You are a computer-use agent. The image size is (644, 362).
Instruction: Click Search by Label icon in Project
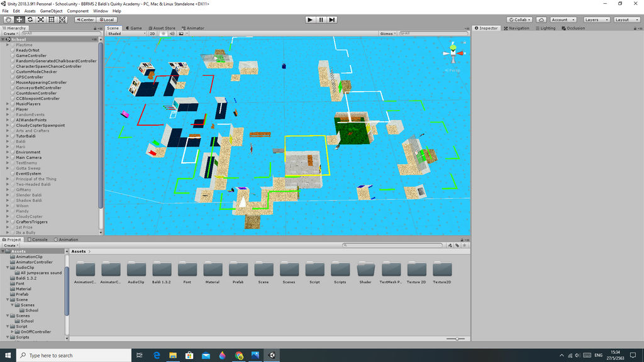coord(457,246)
